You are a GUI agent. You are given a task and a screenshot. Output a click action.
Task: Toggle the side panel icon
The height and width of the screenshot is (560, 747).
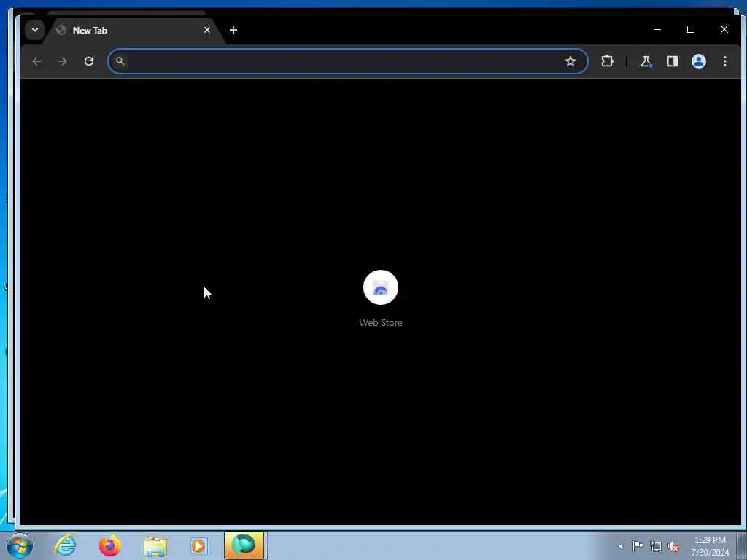pos(672,61)
